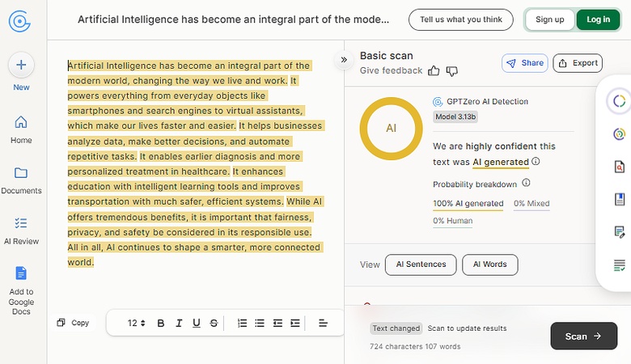Screen dimensions: 631x364
Task: Toggle bold formatting
Action: pos(160,324)
